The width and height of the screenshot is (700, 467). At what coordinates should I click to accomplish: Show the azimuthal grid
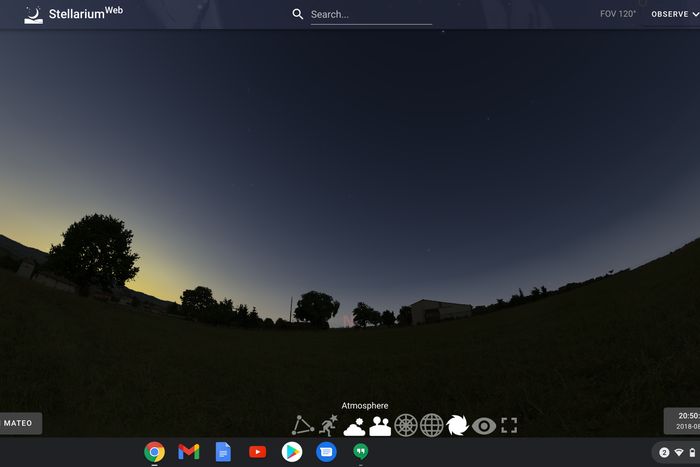point(406,425)
